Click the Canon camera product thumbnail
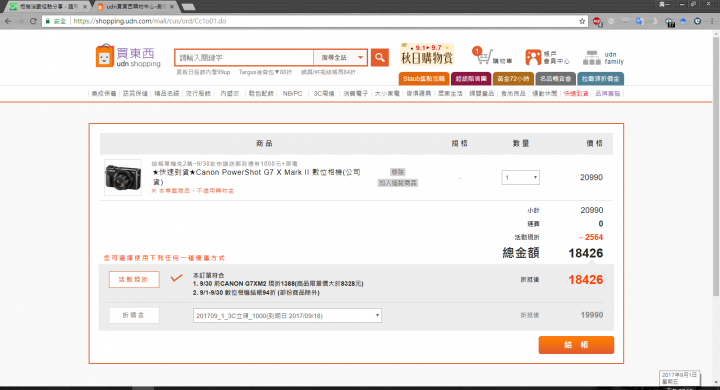This screenshot has width=720, height=390. tap(123, 177)
